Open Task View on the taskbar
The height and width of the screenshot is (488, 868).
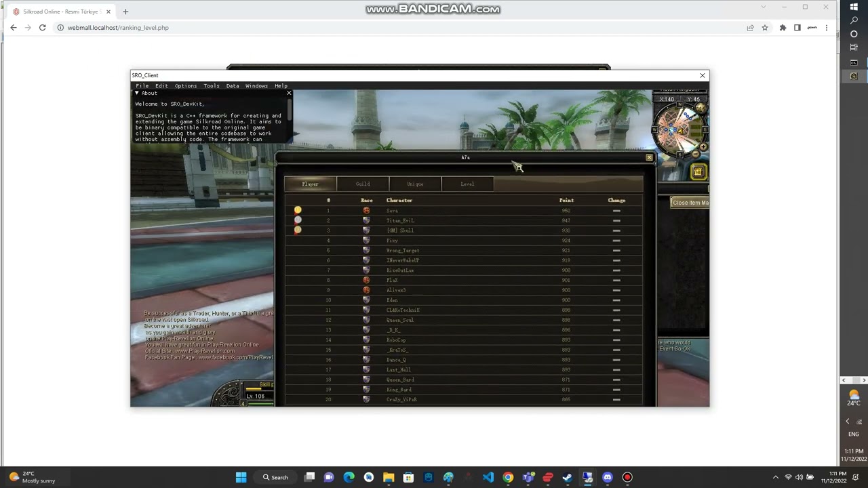[x=309, y=477]
